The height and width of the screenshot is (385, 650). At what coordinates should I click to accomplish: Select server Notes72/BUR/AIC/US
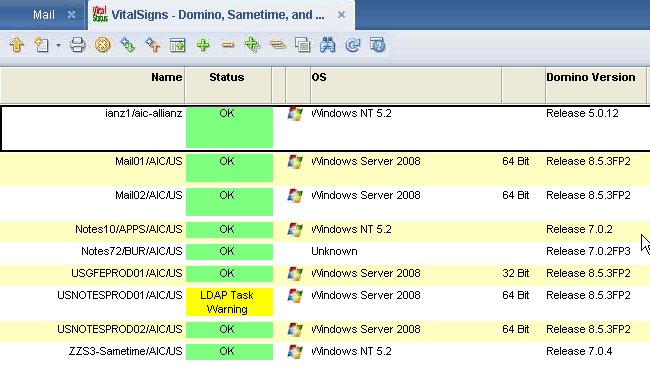[131, 251]
